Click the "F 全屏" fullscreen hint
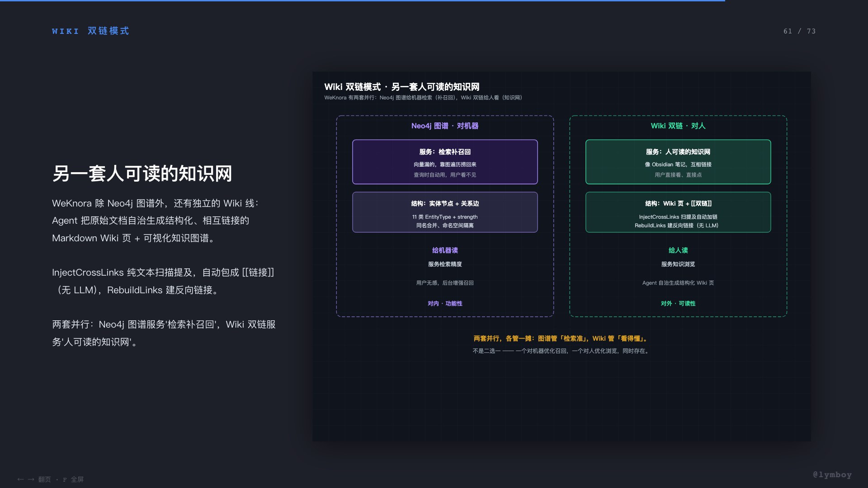 [x=73, y=479]
